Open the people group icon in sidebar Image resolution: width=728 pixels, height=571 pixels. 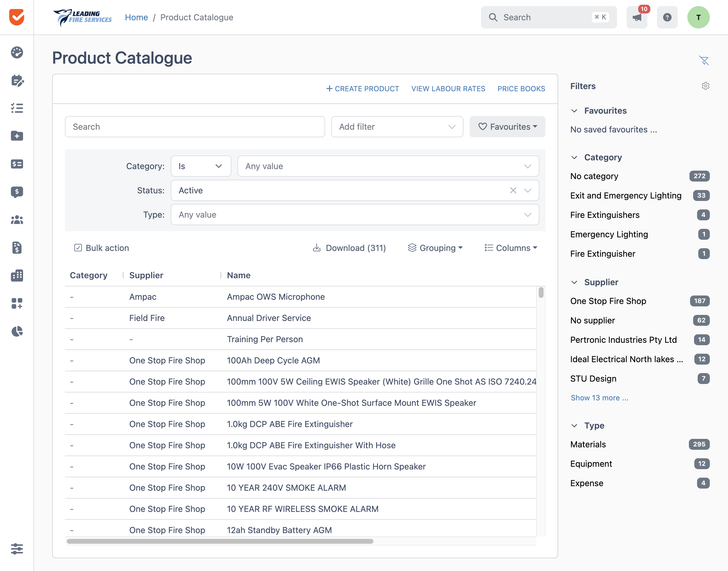coord(17,220)
